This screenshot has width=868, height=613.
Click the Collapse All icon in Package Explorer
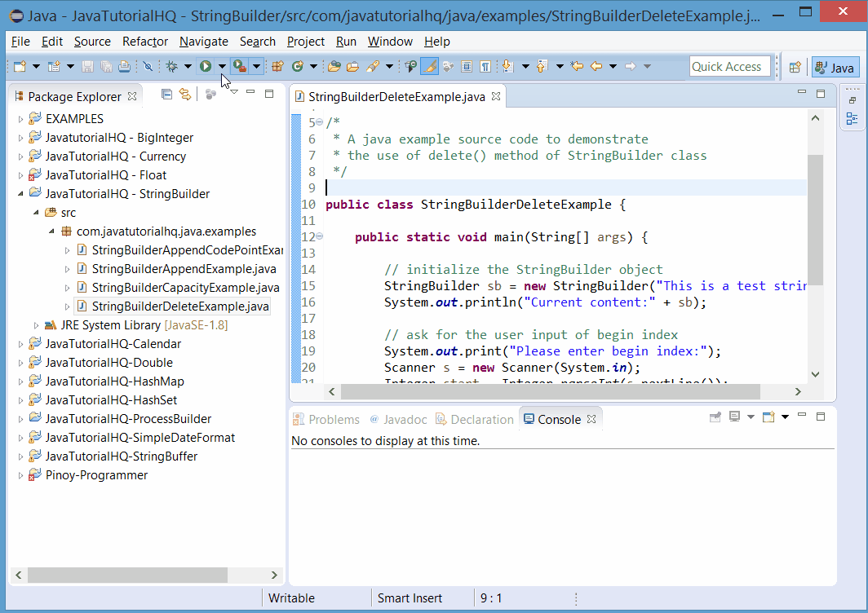coord(166,94)
